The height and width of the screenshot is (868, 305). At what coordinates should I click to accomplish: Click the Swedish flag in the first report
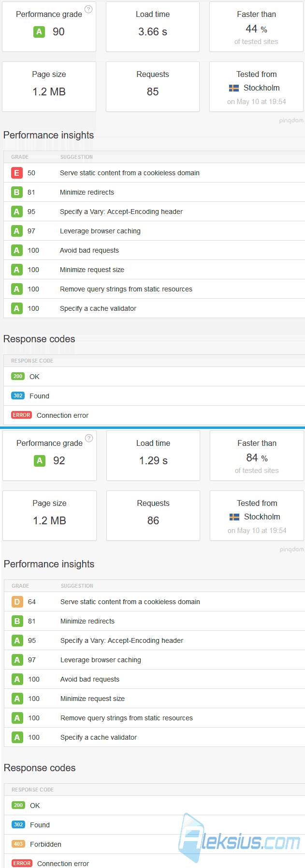click(234, 88)
